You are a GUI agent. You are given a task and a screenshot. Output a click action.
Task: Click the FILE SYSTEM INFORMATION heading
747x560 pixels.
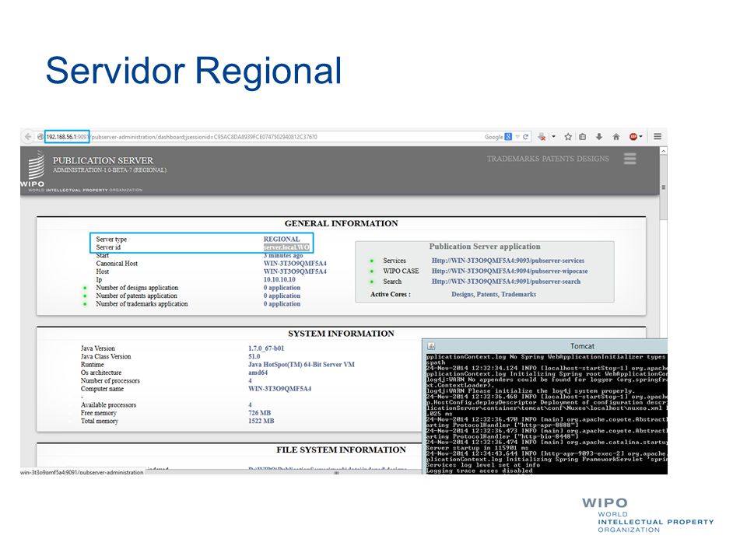click(341, 450)
